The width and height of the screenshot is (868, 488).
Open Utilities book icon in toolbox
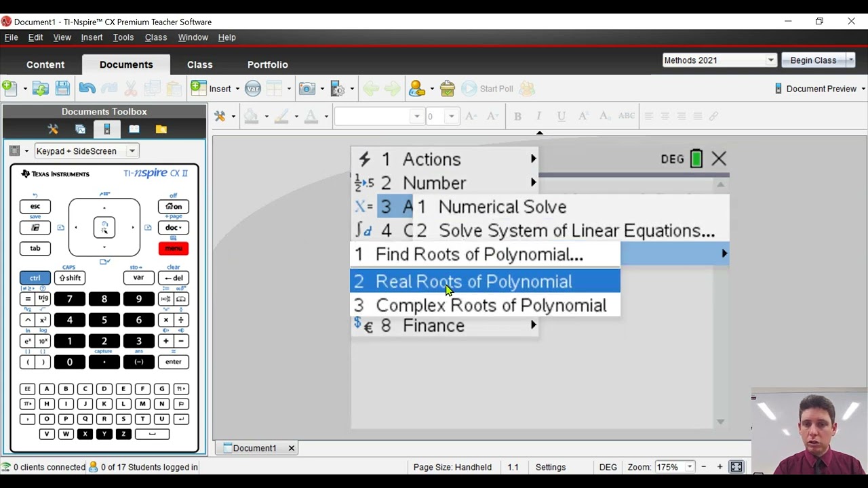[x=134, y=129]
